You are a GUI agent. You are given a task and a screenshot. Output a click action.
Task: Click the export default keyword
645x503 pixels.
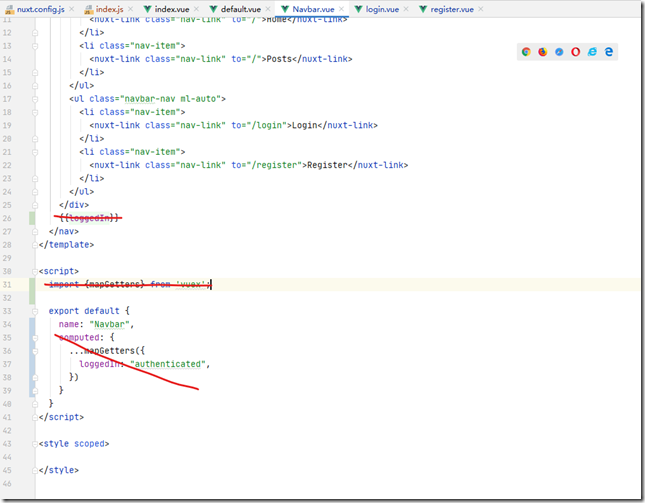click(84, 311)
